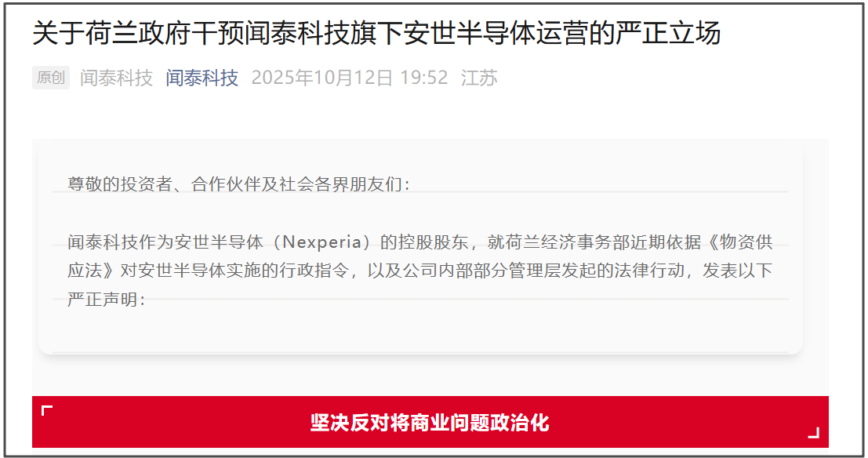This screenshot has width=868, height=458.
Task: Click the publish date 2025年10月12日
Action: (x=322, y=78)
